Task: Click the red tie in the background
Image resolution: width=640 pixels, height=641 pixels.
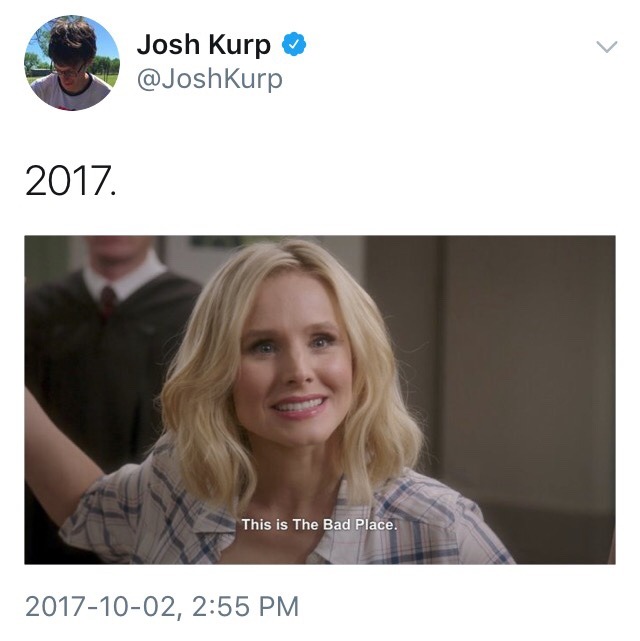Action: (108, 300)
